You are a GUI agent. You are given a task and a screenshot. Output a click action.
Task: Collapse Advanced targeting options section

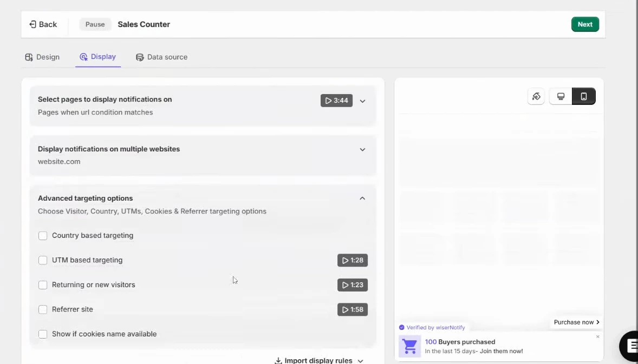[x=362, y=198]
